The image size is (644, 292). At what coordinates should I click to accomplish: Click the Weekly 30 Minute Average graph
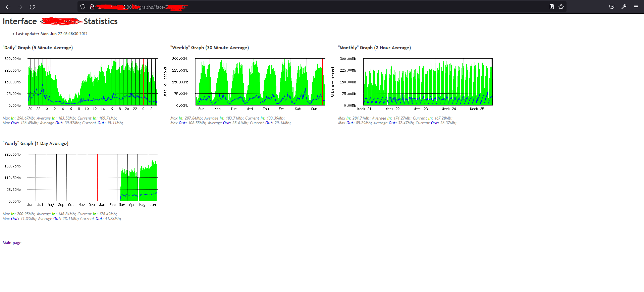(248, 84)
